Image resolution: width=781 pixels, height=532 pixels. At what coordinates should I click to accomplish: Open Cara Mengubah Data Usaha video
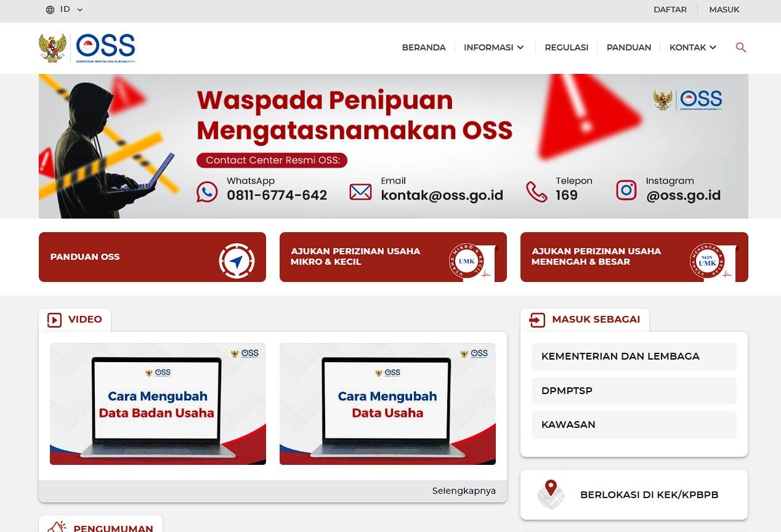pos(387,404)
